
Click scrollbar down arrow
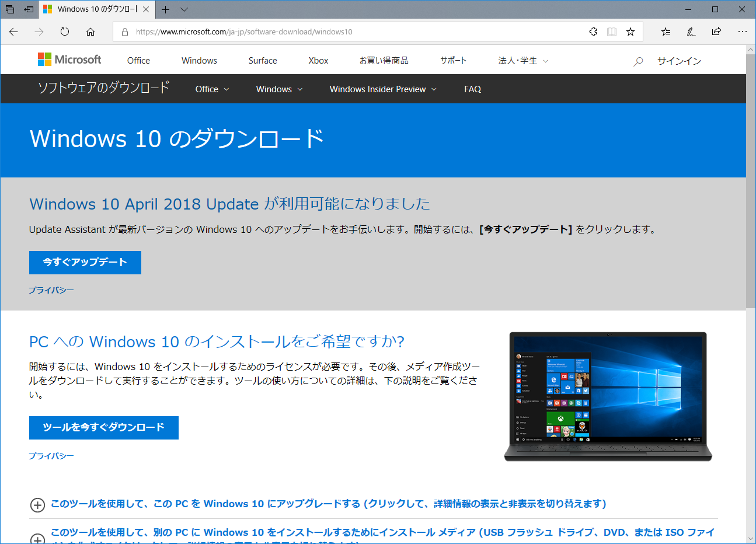pyautogui.click(x=751, y=539)
